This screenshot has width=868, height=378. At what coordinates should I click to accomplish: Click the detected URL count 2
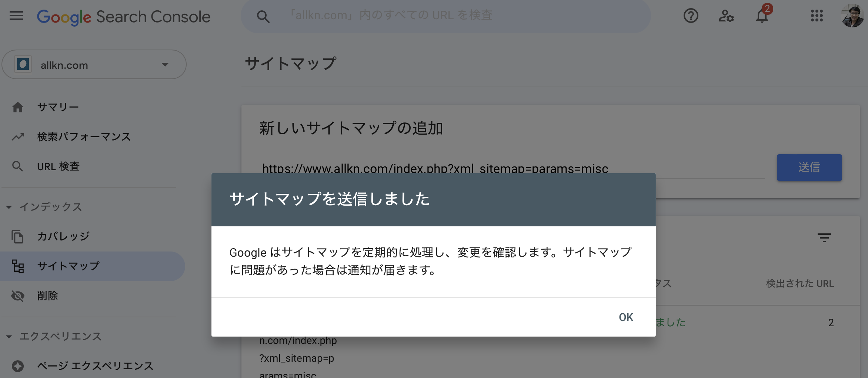point(831,323)
